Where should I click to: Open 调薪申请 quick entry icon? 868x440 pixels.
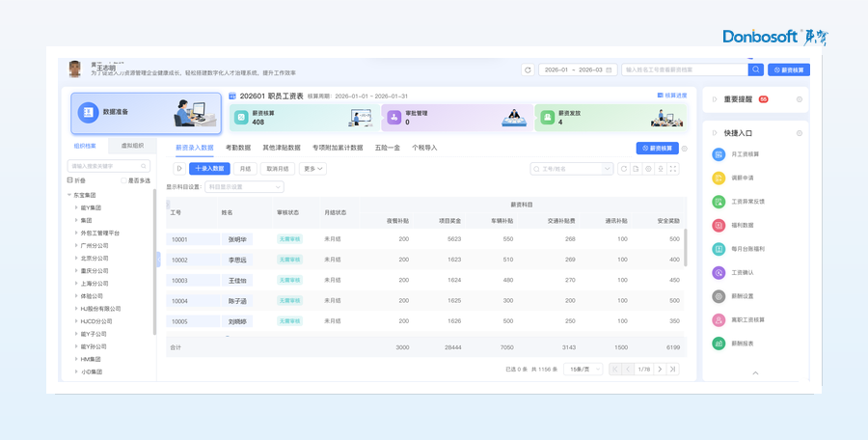click(719, 178)
